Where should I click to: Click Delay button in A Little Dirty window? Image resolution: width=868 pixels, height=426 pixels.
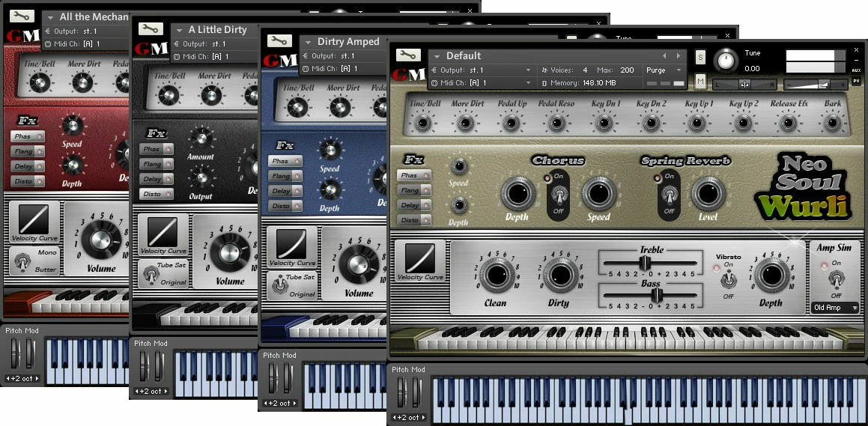pyautogui.click(x=156, y=179)
